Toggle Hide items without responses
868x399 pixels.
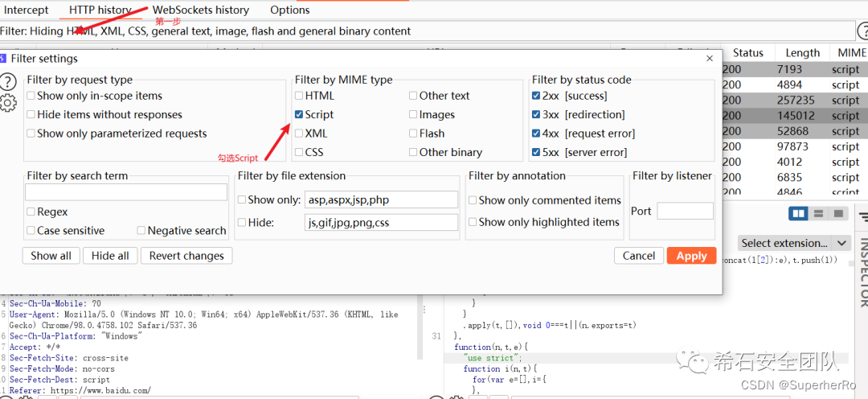pos(31,115)
